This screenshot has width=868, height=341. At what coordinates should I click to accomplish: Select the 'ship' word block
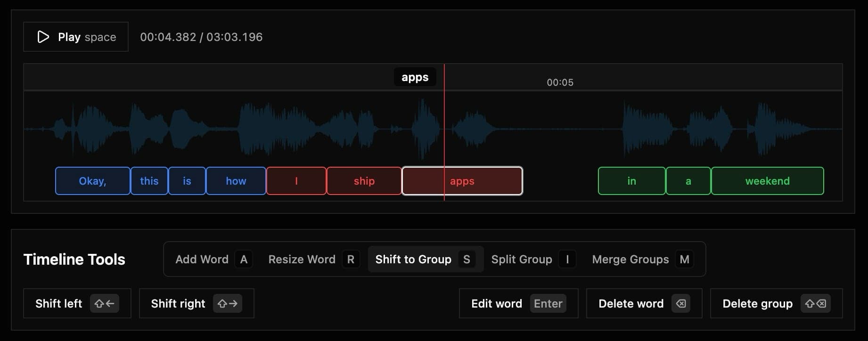pyautogui.click(x=364, y=181)
